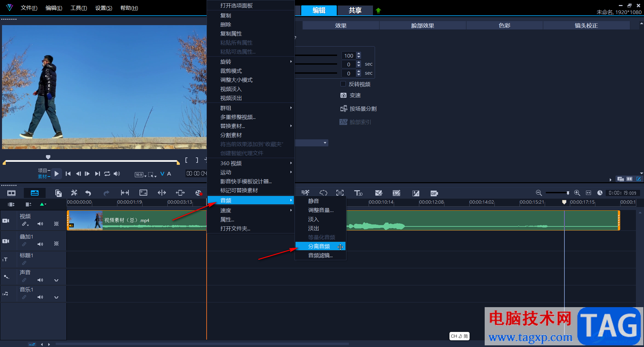Image resolution: width=644 pixels, height=347 pixels.
Task: Select 项目 preview mode
Action: tap(43, 170)
